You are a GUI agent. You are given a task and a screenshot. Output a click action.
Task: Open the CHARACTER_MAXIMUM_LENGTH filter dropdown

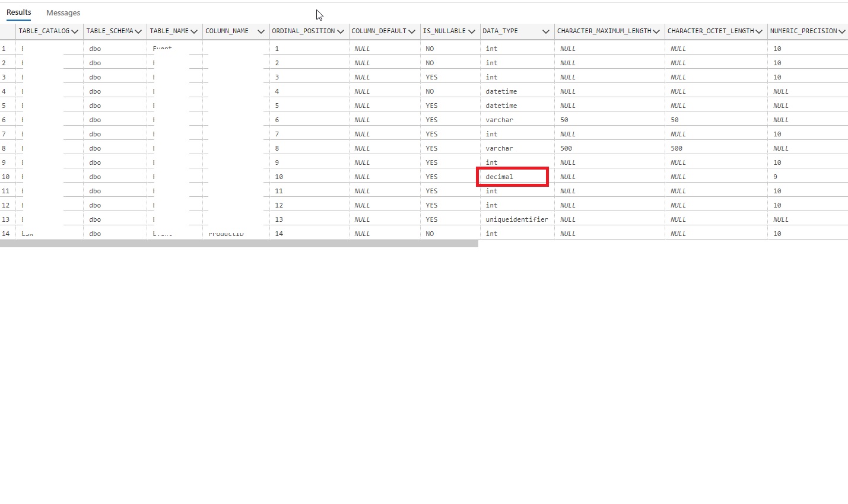657,31
